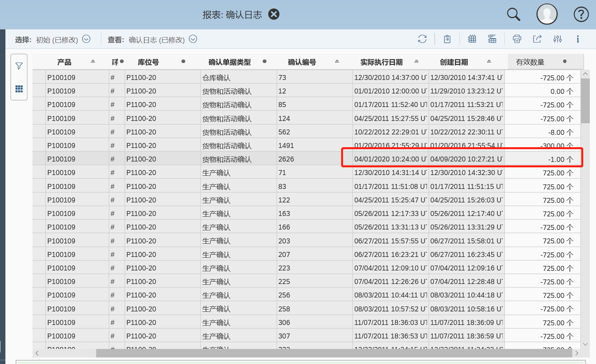
Task: Click the vertical scrollbar thumb
Action: click(x=585, y=100)
